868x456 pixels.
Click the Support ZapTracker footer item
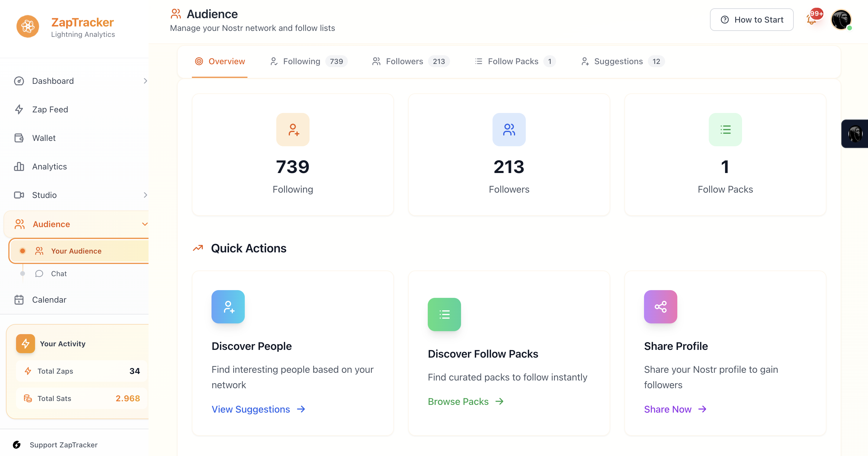[64, 444]
